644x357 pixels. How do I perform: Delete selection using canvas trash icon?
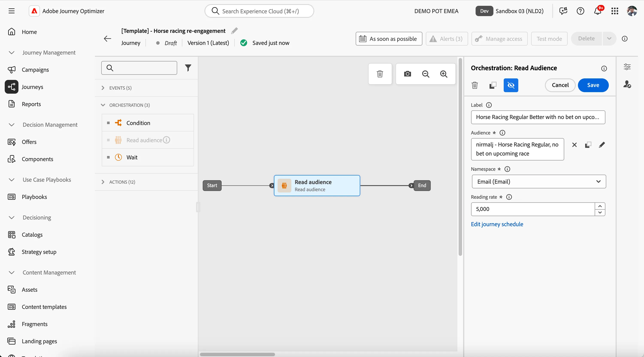(380, 74)
